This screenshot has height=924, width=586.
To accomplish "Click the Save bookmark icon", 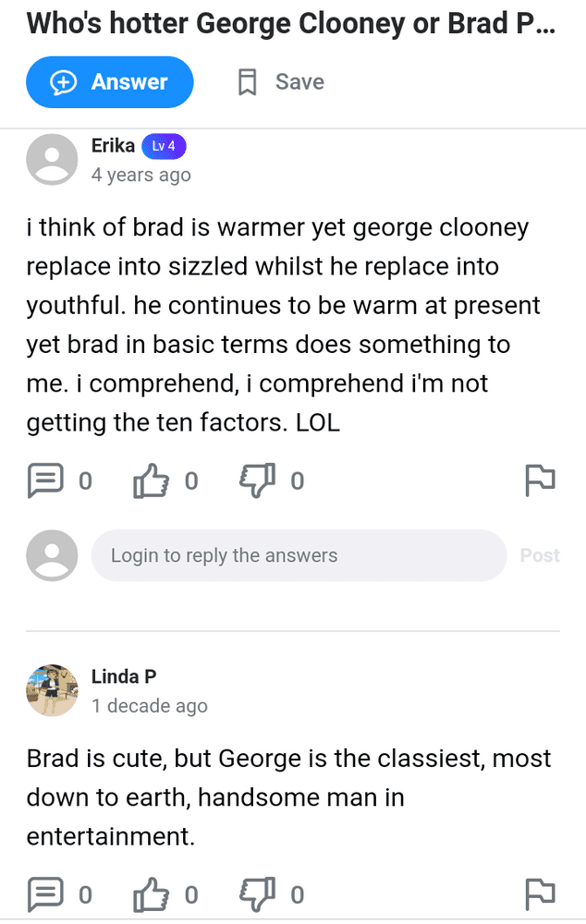I will pos(247,81).
